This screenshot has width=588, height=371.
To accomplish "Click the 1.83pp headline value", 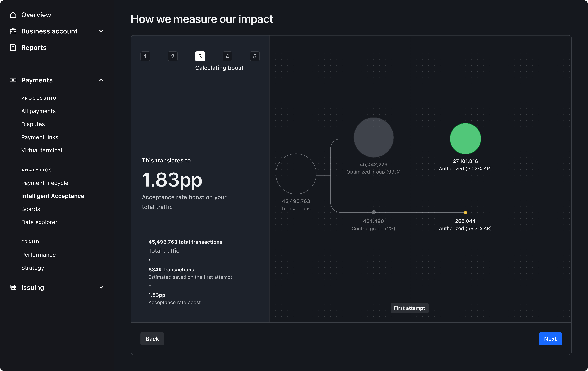I will [x=172, y=180].
